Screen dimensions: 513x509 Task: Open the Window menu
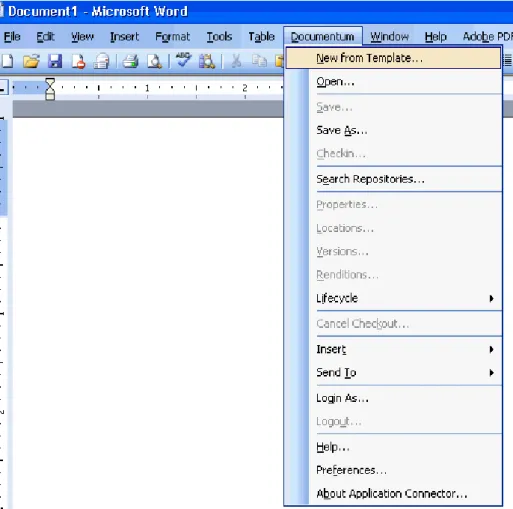coord(389,36)
